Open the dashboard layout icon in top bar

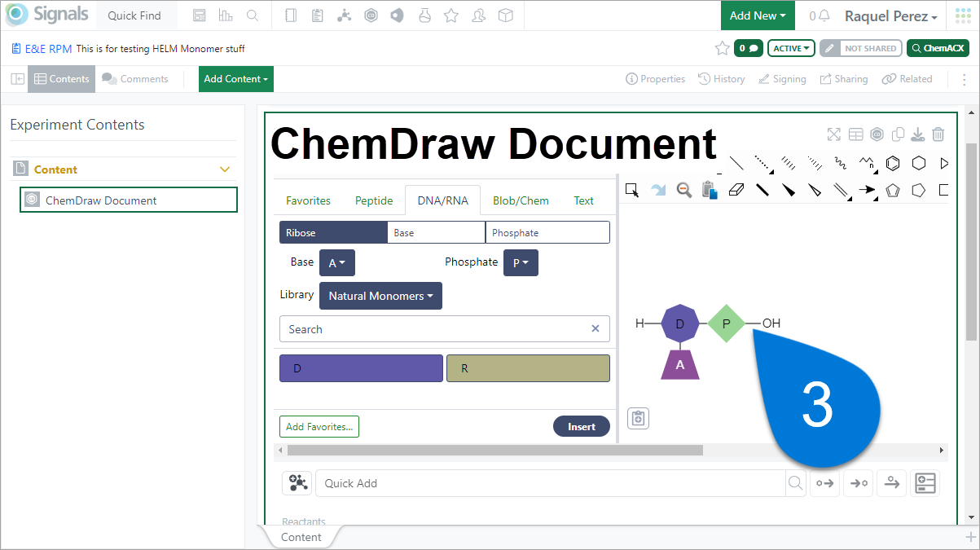pos(200,15)
